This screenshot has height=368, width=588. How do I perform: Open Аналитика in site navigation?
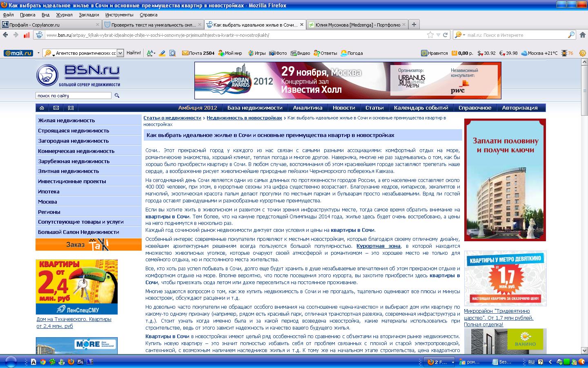(307, 108)
